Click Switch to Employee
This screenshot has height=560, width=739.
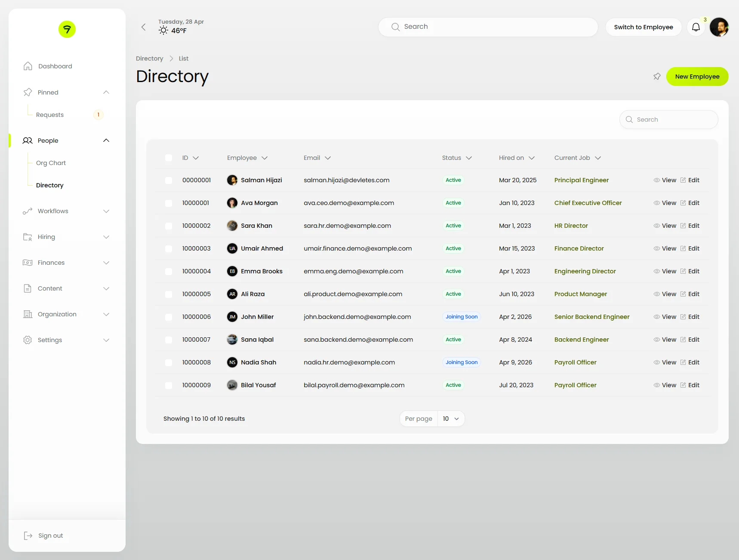pos(644,27)
